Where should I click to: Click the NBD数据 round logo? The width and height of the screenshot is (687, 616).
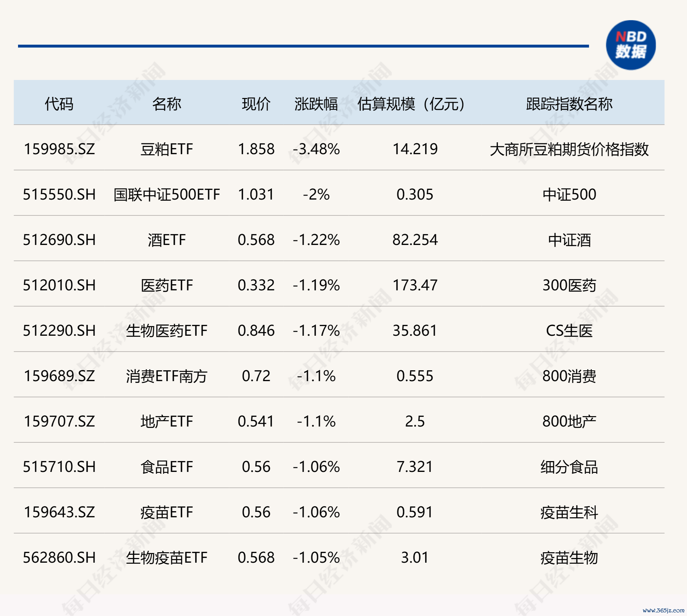coord(630,45)
